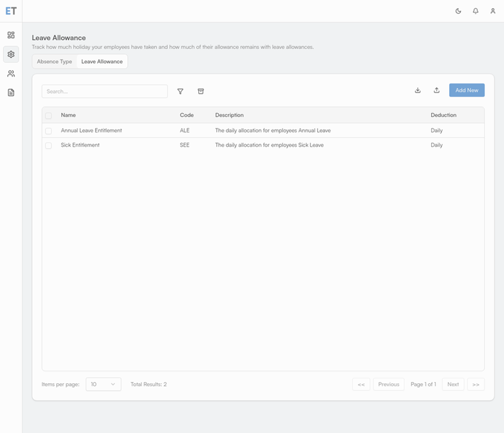Check the Sick Entitlement row checkbox
The width and height of the screenshot is (504, 433).
49,145
